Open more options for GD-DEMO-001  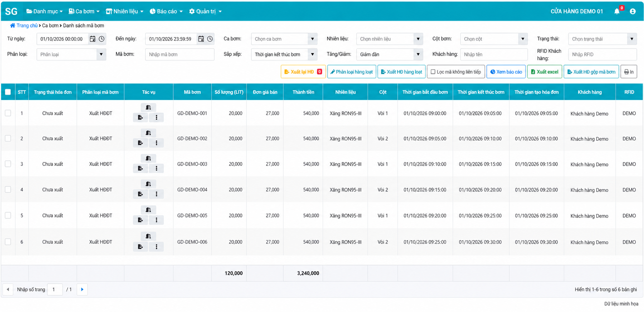(156, 117)
